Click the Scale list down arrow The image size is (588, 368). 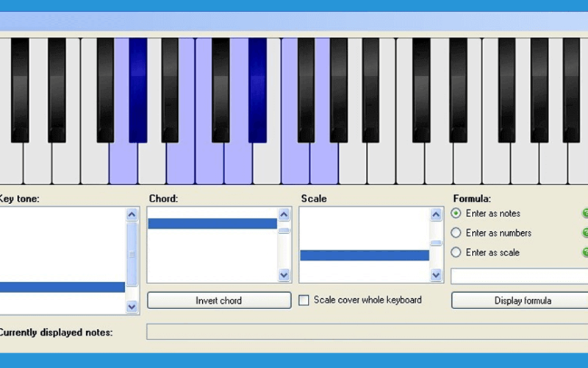pos(436,275)
